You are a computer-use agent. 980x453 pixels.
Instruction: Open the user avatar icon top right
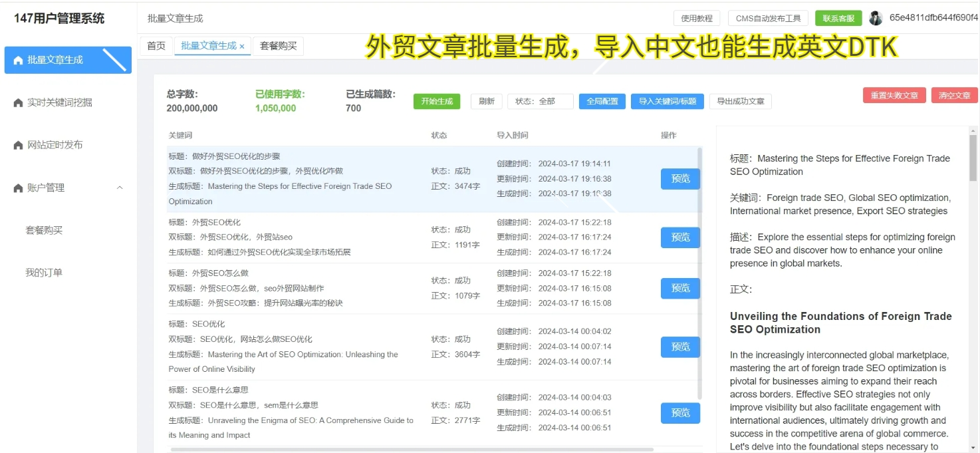(876, 18)
